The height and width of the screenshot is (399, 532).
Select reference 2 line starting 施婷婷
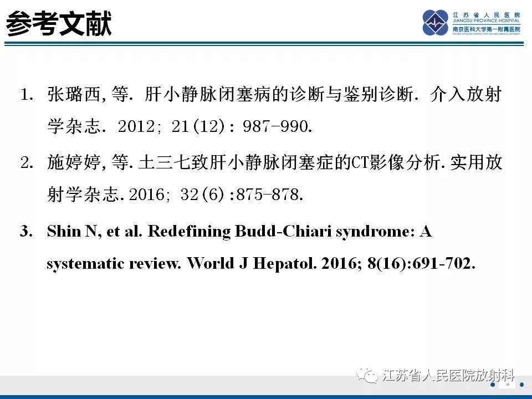274,162
